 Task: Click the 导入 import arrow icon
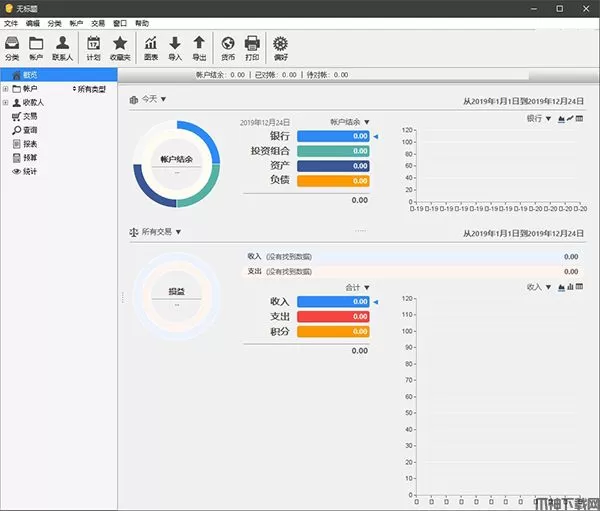coord(175,48)
